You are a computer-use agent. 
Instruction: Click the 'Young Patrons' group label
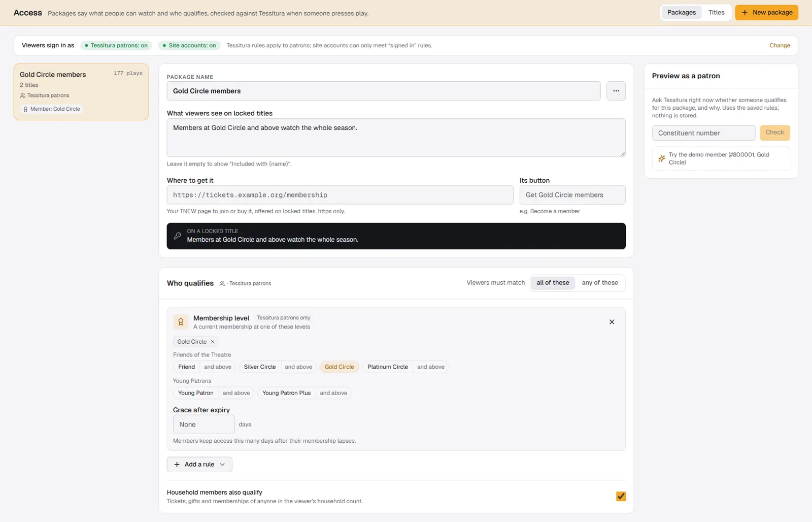pyautogui.click(x=192, y=381)
